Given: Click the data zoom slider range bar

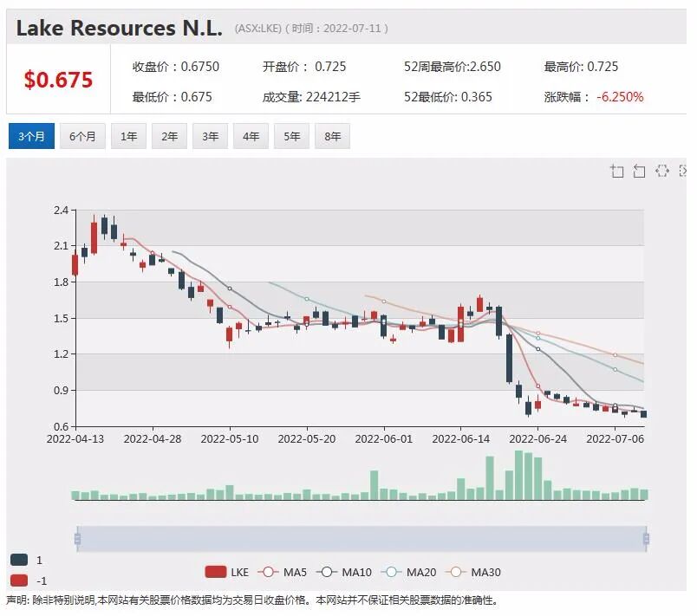Looking at the screenshot, I should pyautogui.click(x=362, y=539).
